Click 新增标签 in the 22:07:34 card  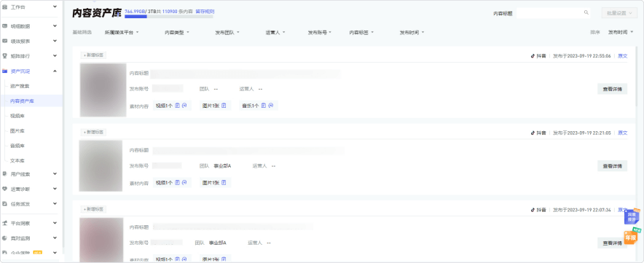93,209
